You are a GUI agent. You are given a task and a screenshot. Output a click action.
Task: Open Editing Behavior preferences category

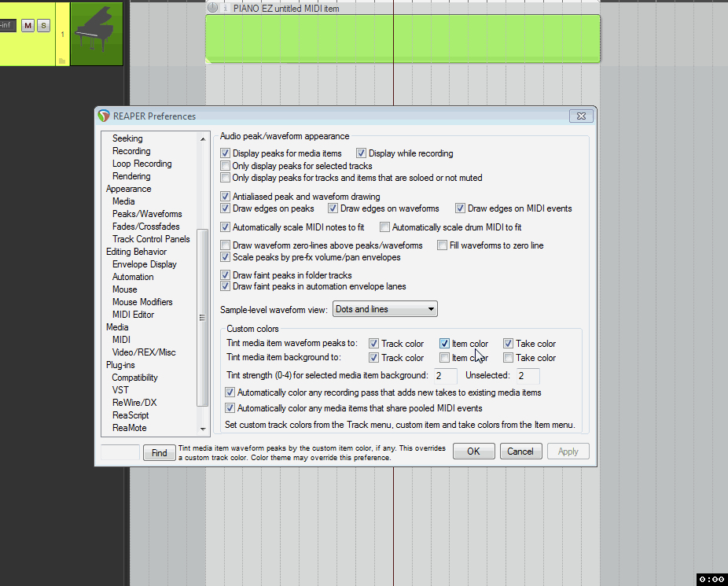click(x=136, y=252)
